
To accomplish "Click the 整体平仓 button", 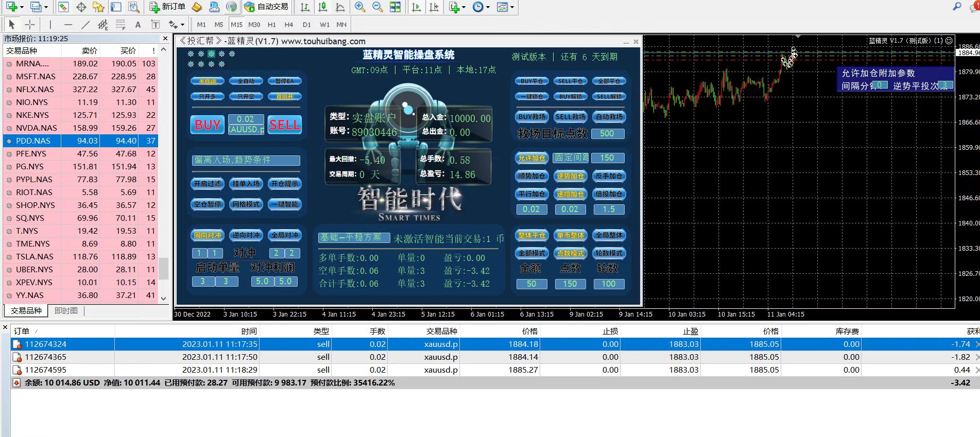I will click(x=532, y=235).
